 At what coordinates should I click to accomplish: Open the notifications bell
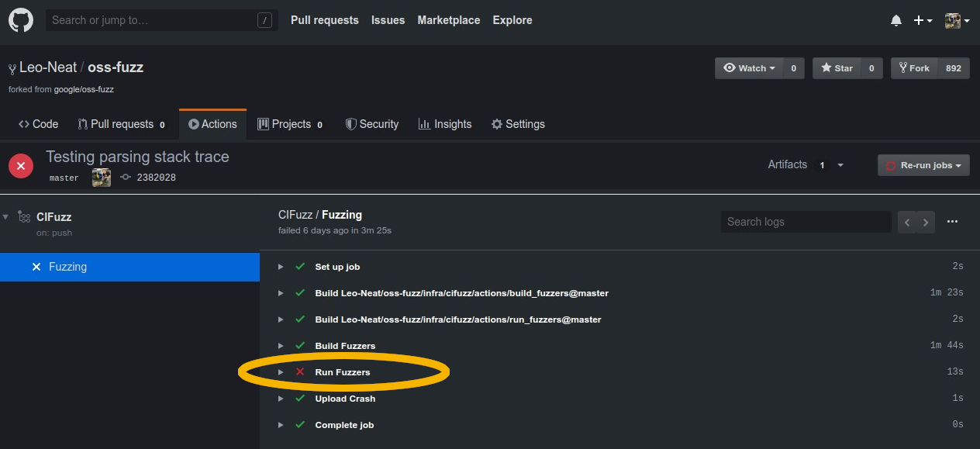[896, 20]
